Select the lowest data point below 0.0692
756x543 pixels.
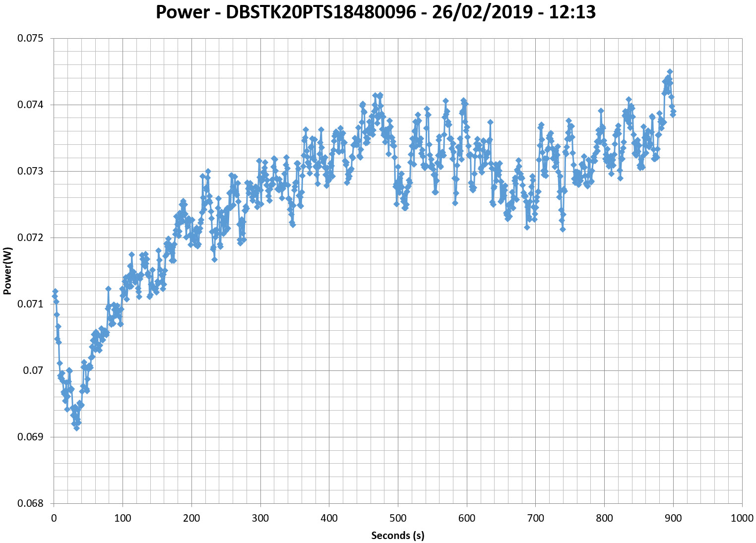(76, 427)
